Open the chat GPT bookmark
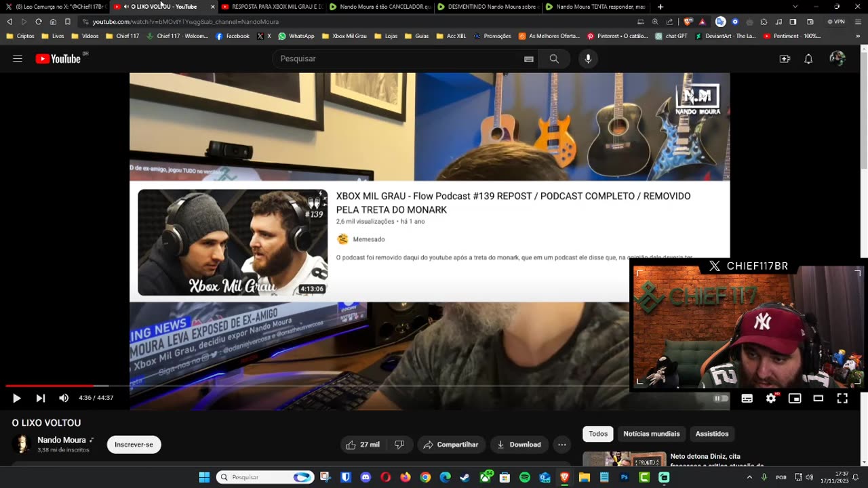The width and height of the screenshot is (868, 488). (x=671, y=36)
